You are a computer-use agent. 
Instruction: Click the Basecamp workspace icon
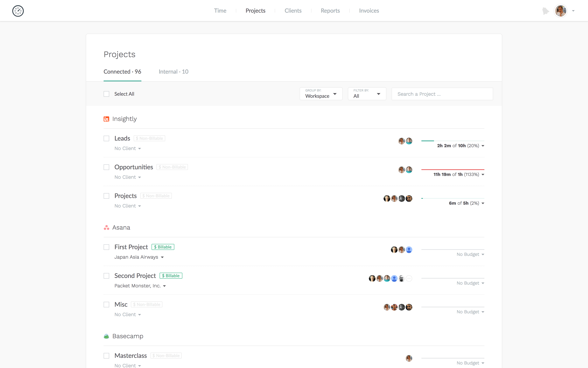coord(106,336)
